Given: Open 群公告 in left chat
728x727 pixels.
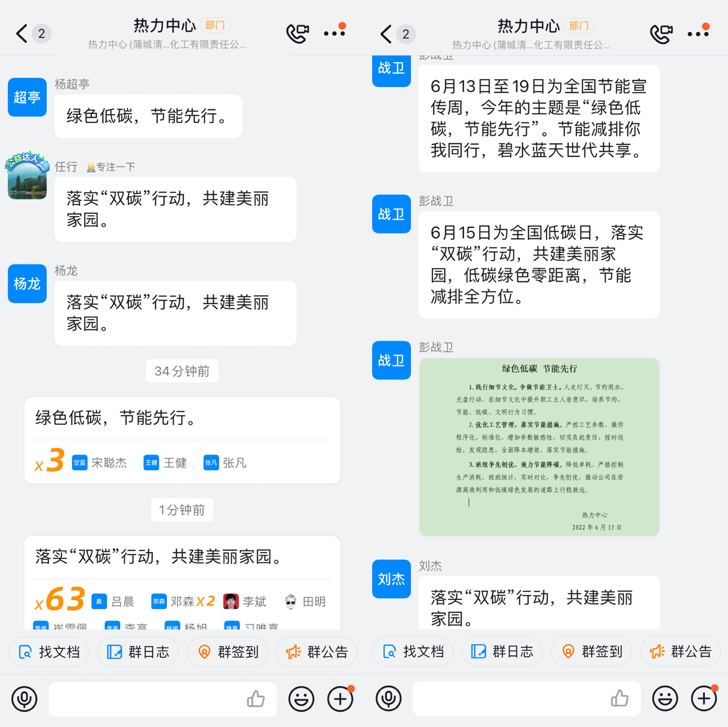Looking at the screenshot, I should click(x=317, y=652).
